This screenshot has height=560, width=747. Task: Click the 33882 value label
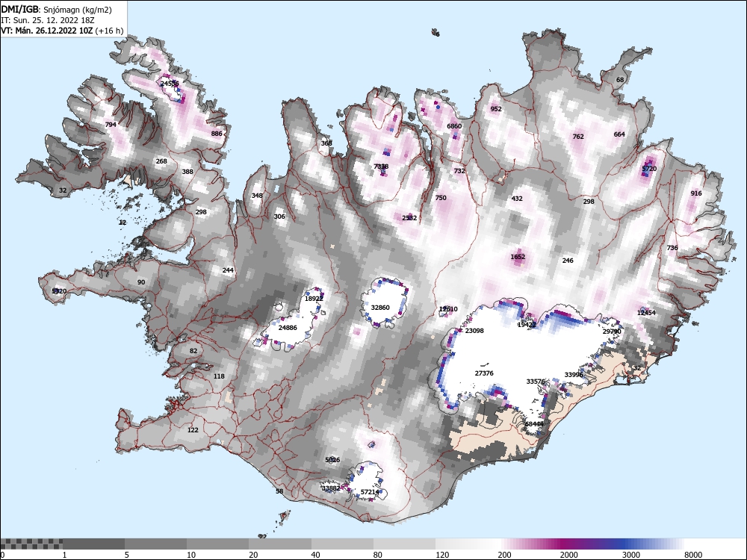[331, 488]
